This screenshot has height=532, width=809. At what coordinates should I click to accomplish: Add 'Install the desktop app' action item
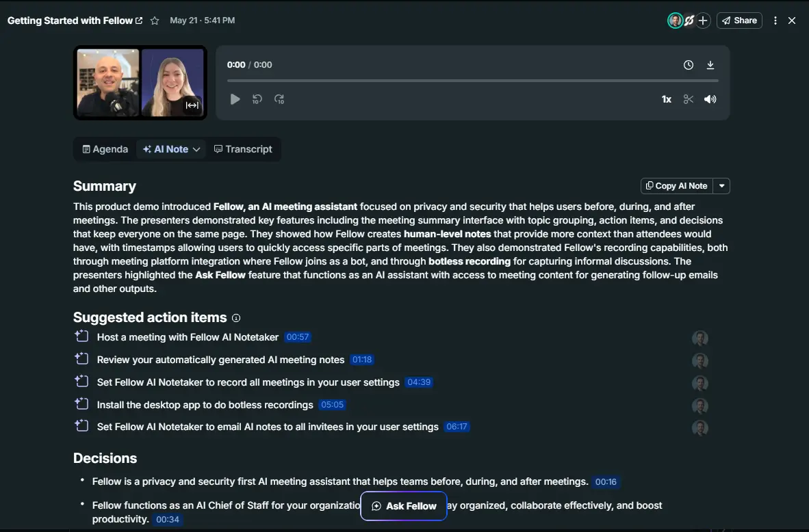tap(81, 403)
